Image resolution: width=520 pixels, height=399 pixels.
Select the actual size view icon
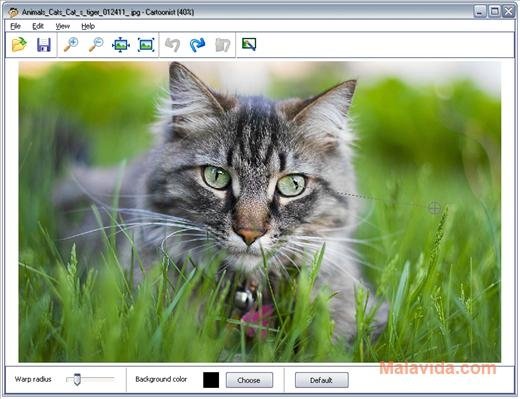(146, 45)
